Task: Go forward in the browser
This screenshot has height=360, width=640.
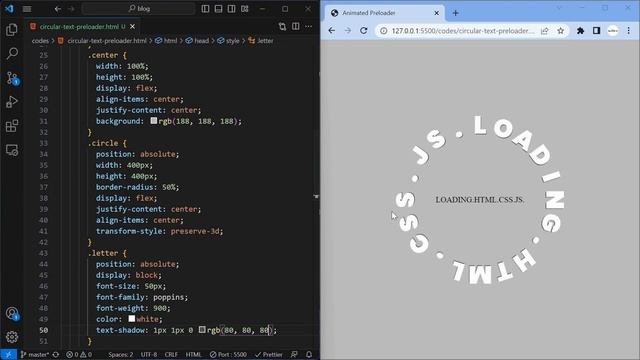Action: (347, 31)
